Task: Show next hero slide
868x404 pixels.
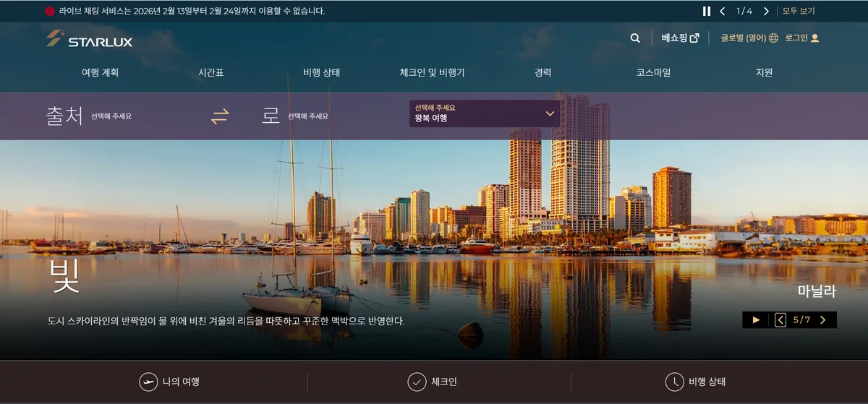Action: tap(822, 319)
